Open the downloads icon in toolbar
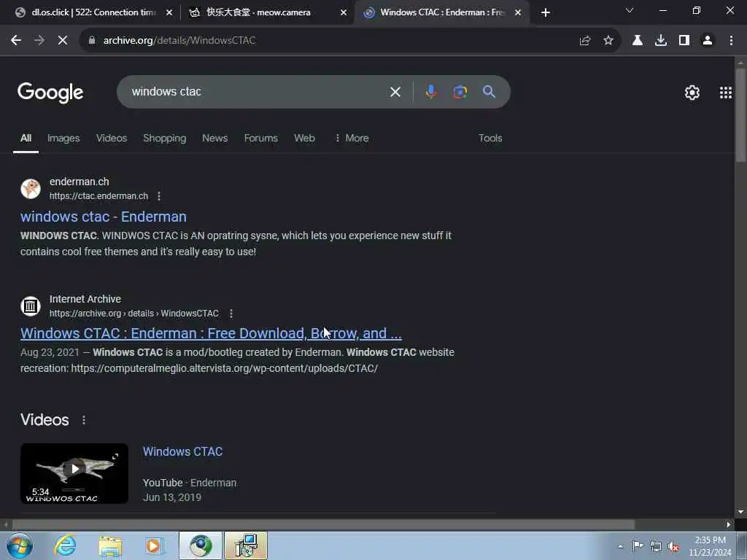747x560 pixels. pos(660,41)
